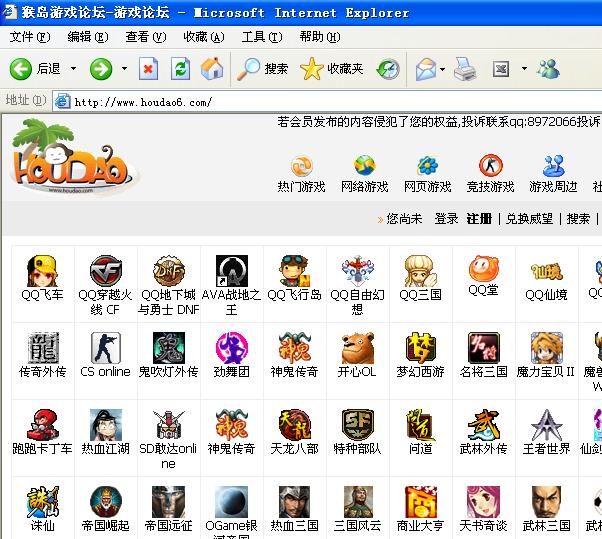The height and width of the screenshot is (539, 602).
Task: Open the Messenger people icon
Action: point(548,69)
